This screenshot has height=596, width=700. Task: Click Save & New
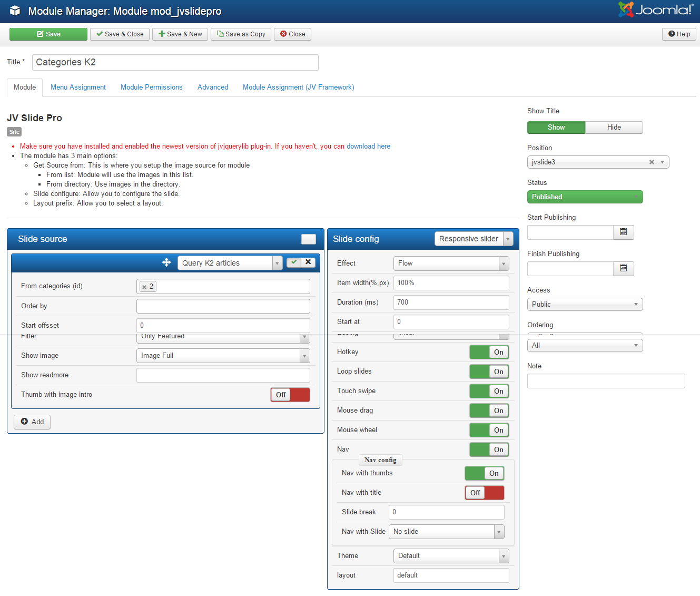[180, 34]
